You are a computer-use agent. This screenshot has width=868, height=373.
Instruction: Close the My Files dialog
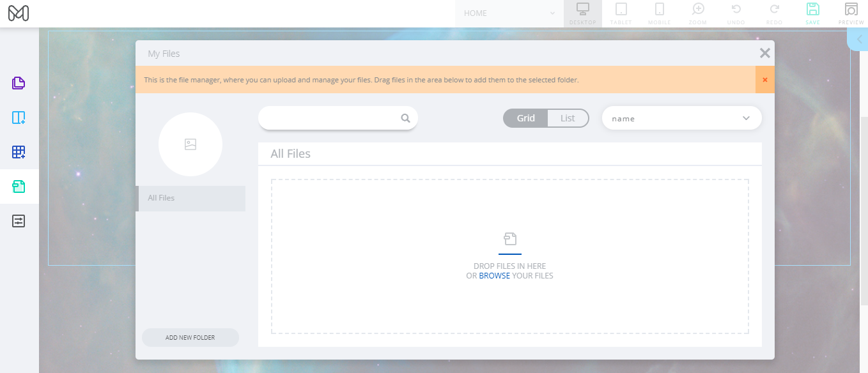pos(764,53)
